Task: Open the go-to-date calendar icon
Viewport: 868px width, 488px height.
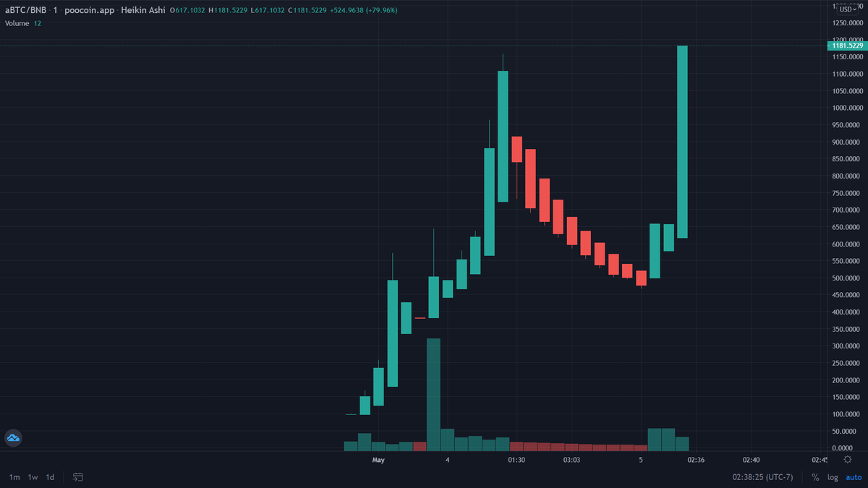Action: coord(78,477)
